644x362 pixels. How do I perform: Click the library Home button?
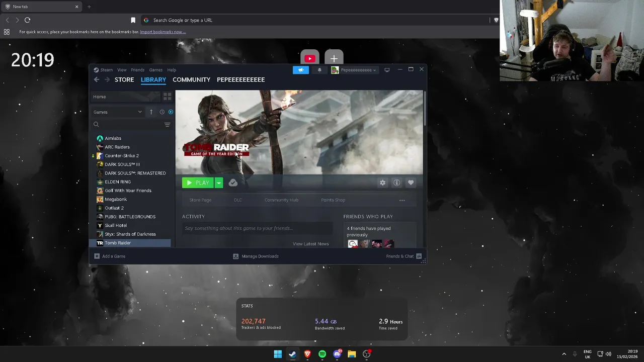[x=125, y=97]
